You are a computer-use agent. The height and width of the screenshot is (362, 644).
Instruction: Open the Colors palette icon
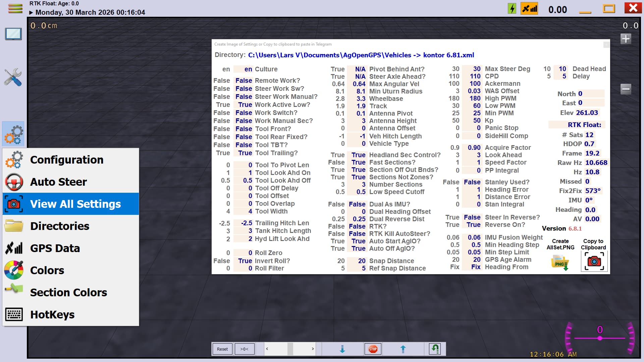point(14,270)
